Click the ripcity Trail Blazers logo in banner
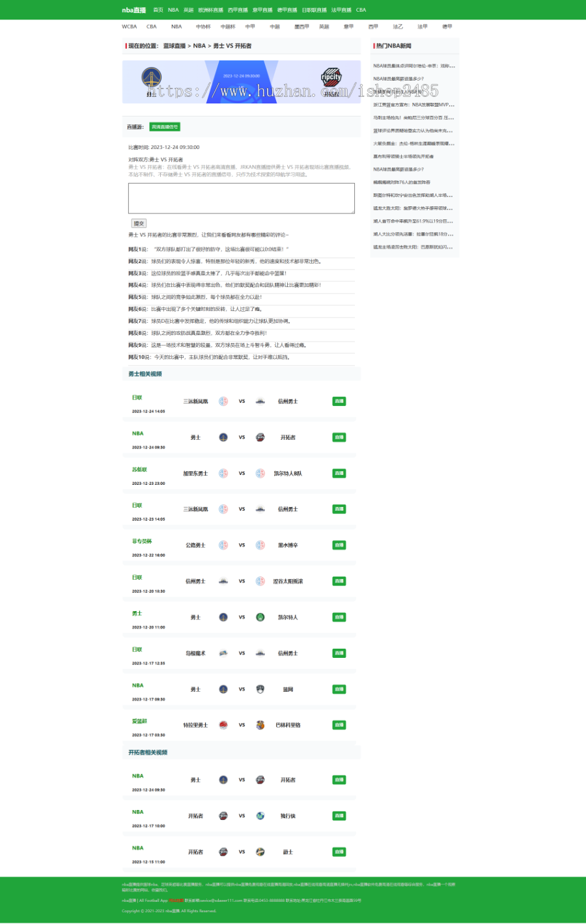This screenshot has width=586, height=924. (x=331, y=77)
